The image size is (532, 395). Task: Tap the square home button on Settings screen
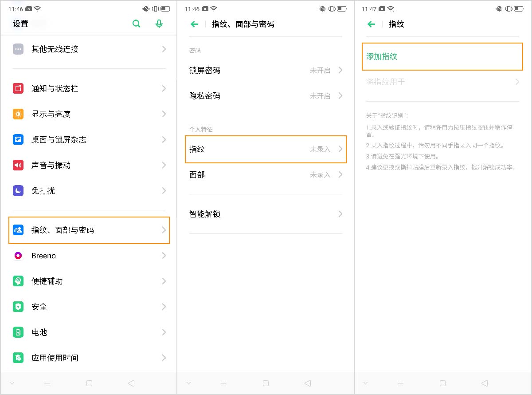[x=90, y=383]
